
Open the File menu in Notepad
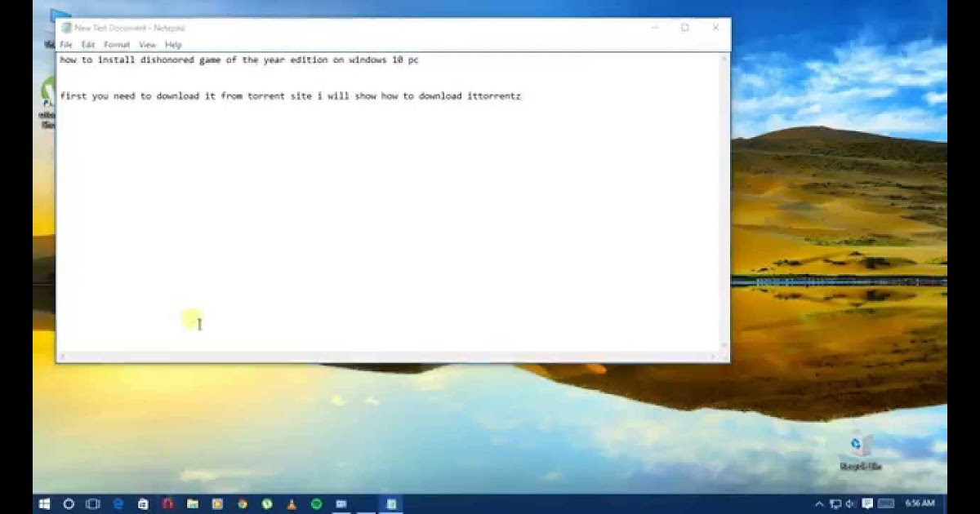pos(66,45)
